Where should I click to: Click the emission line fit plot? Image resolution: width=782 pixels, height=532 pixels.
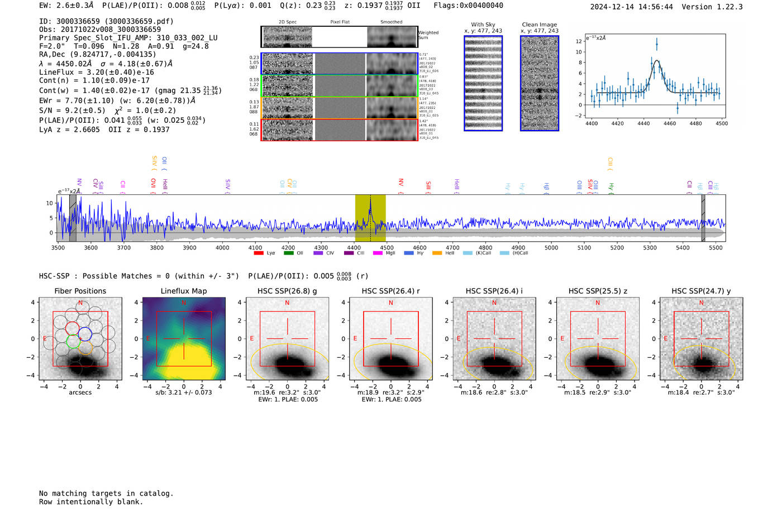pyautogui.click(x=655, y=76)
